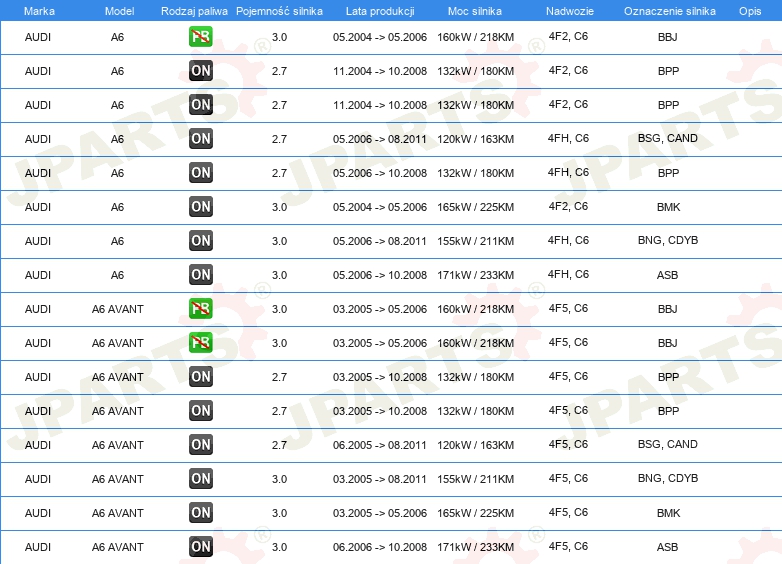Click 155kW / 211KM power in A6 AVANT row
The height and width of the screenshot is (564, 782).
pyautogui.click(x=475, y=479)
